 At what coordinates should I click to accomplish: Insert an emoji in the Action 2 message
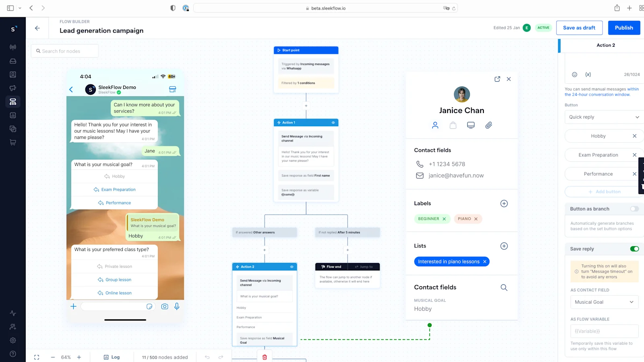(x=574, y=74)
